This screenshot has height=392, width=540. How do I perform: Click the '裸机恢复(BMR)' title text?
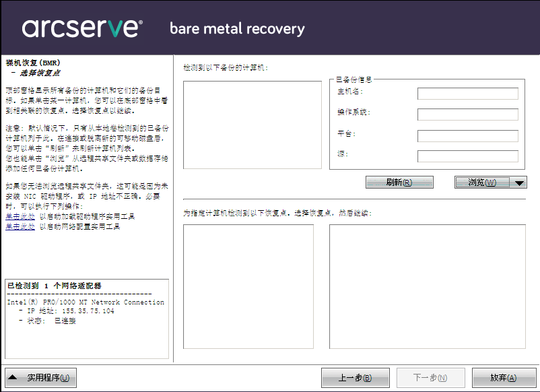pyautogui.click(x=33, y=63)
